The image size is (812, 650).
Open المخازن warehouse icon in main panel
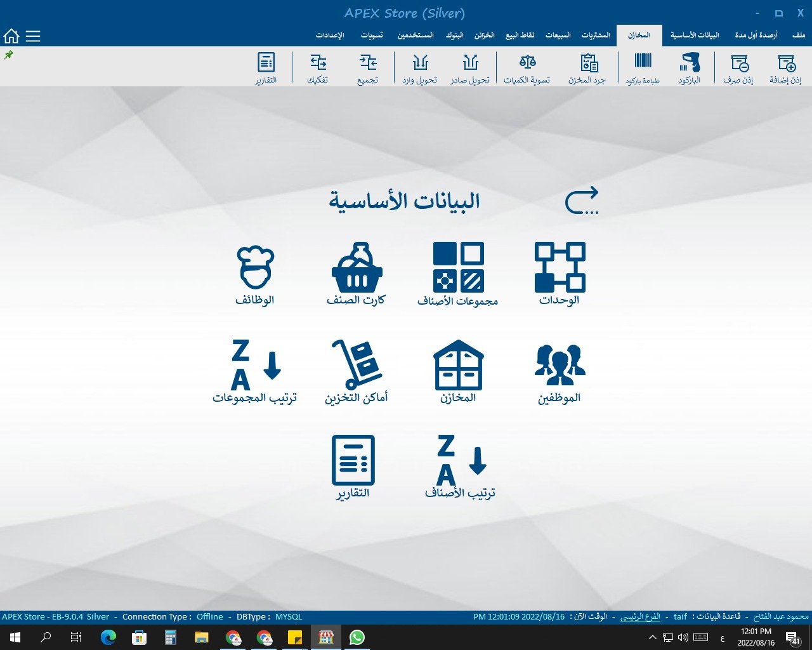(x=458, y=366)
